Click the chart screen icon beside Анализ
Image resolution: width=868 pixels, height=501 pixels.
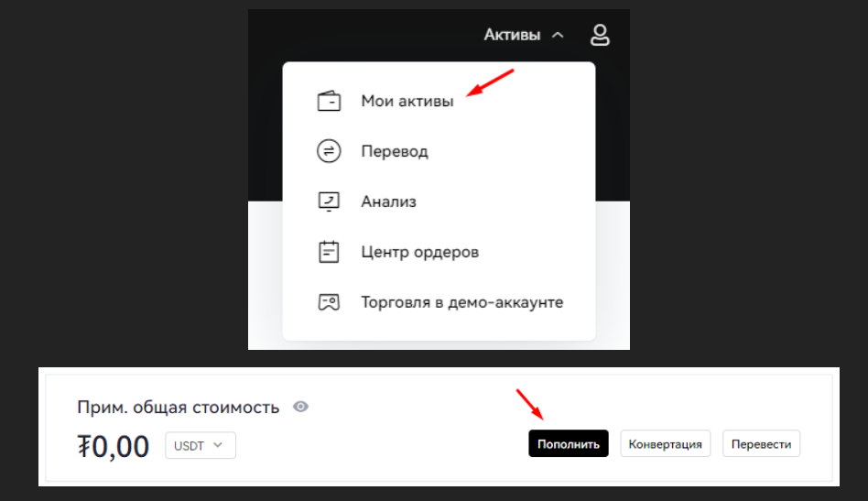pyautogui.click(x=329, y=201)
